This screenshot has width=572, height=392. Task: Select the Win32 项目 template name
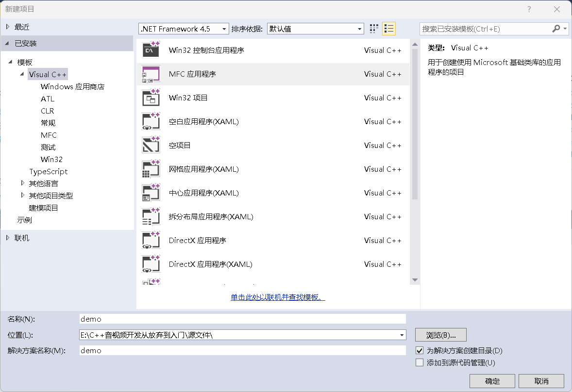pos(188,98)
